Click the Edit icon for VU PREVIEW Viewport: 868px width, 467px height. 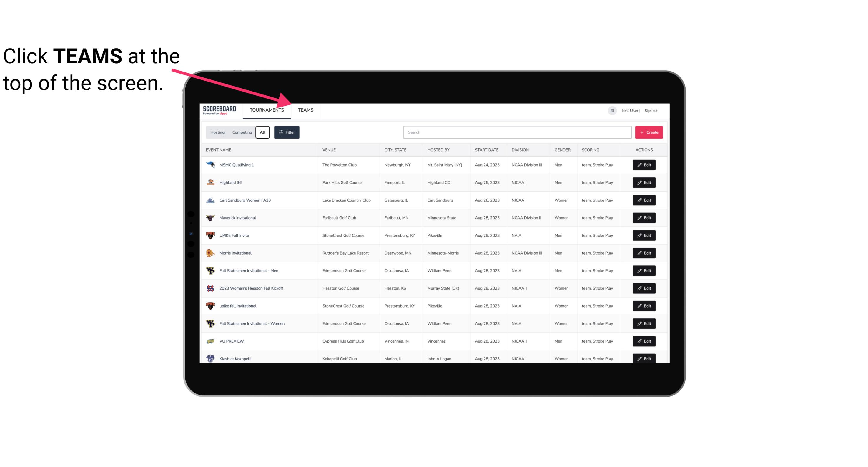tap(644, 340)
